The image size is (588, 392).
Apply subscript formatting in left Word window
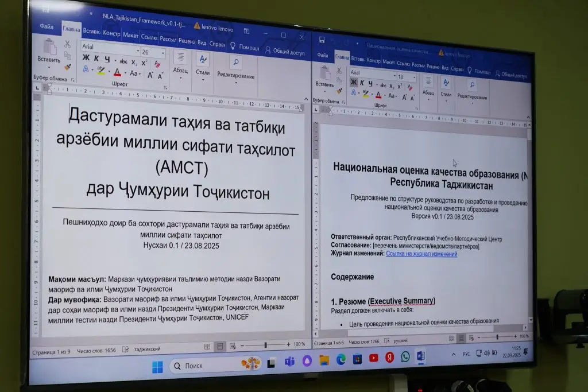tap(134, 62)
